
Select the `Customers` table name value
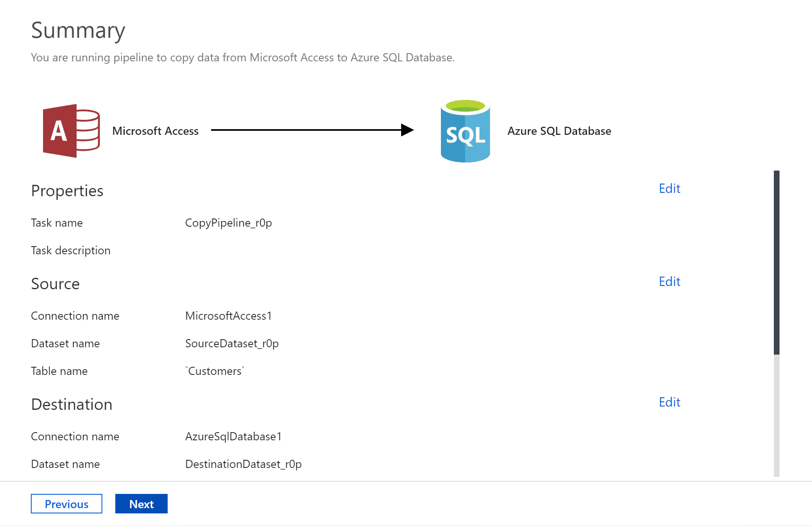215,371
